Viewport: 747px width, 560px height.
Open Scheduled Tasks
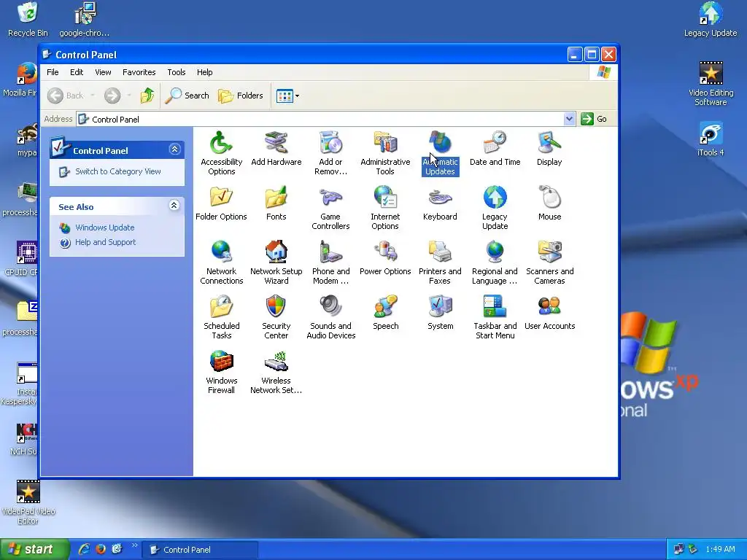click(x=221, y=317)
